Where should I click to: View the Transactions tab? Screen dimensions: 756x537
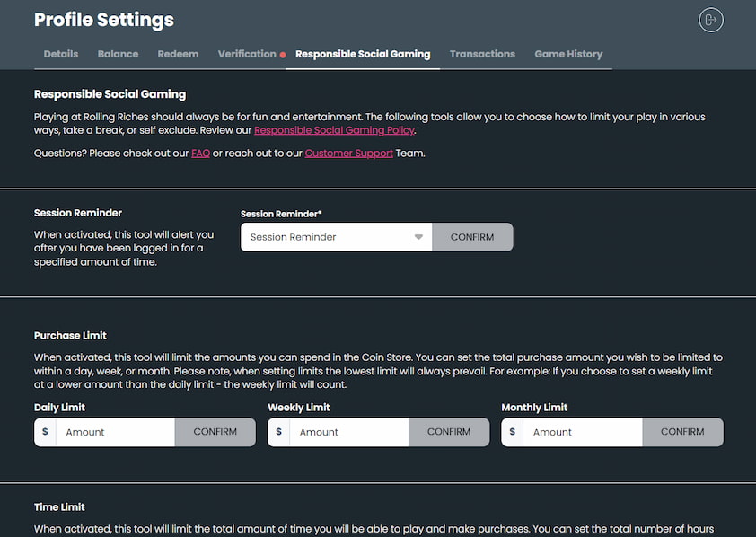click(x=482, y=54)
